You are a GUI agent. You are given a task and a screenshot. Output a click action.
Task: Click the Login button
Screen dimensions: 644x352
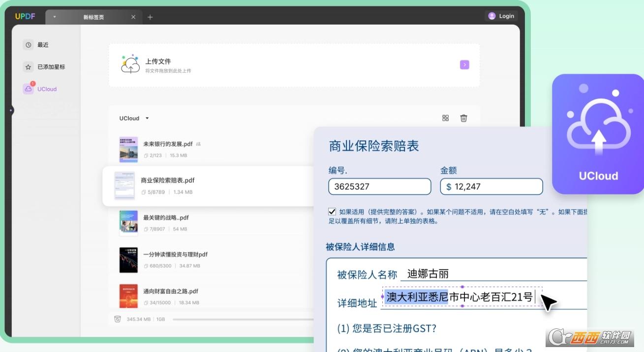tap(501, 16)
